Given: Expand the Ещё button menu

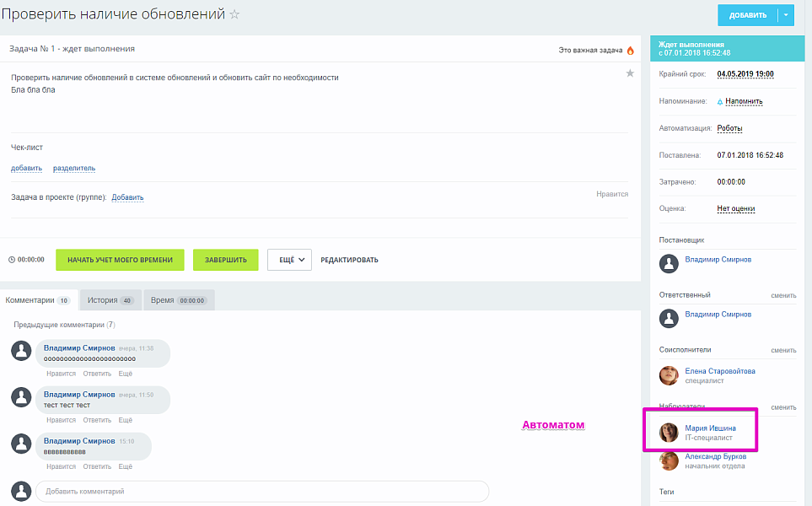Looking at the screenshot, I should point(289,260).
